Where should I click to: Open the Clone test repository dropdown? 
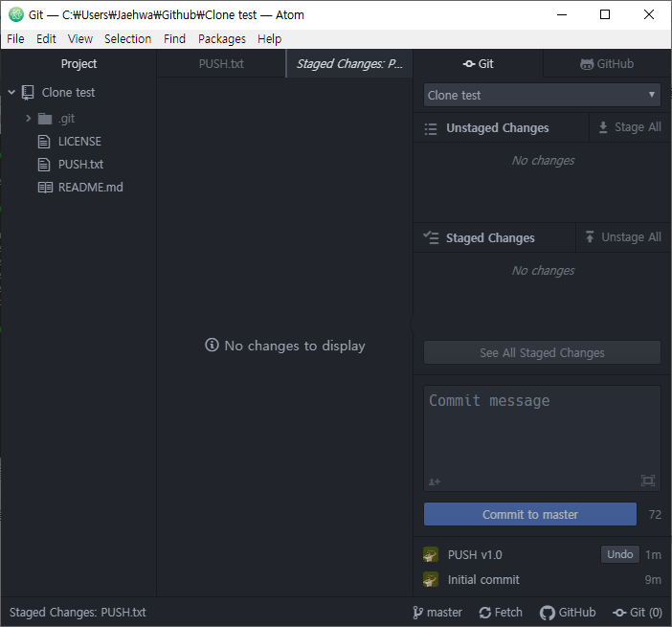pos(542,95)
